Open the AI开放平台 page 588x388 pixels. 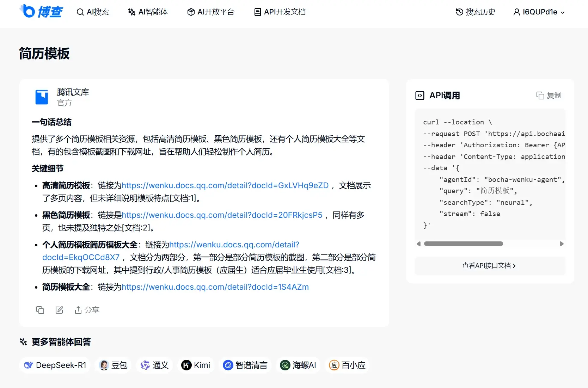tap(210, 12)
